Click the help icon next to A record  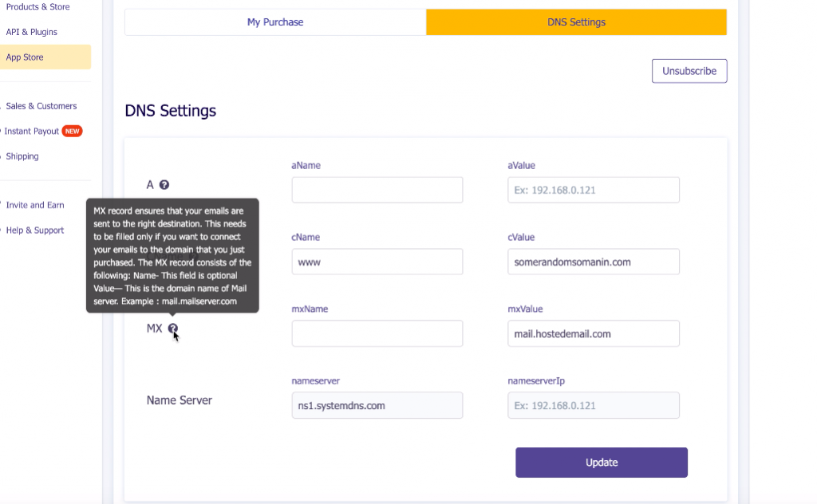point(164,185)
